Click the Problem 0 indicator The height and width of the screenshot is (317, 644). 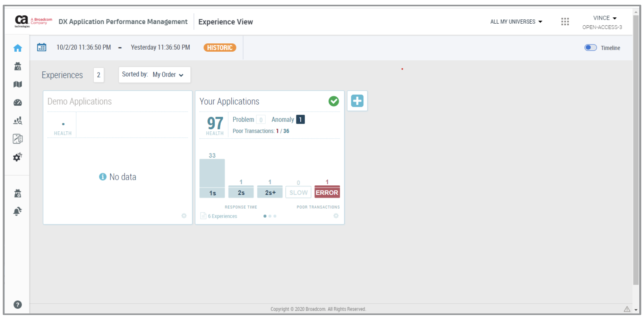[x=248, y=119]
